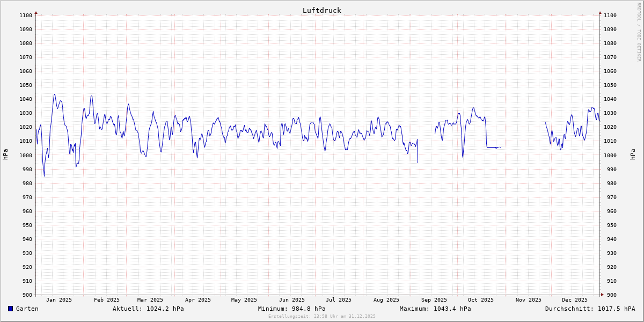Click the Garten legend label
The height and width of the screenshot is (322, 644).
click(27, 309)
